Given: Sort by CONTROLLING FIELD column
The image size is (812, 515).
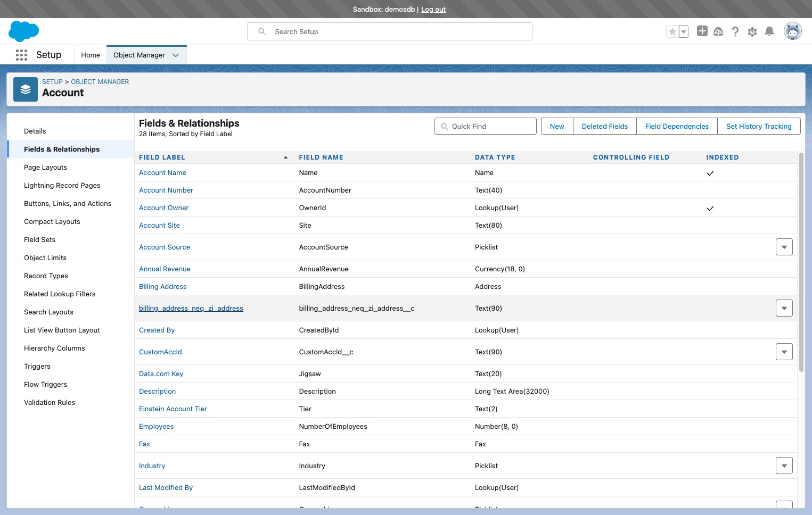Looking at the screenshot, I should pyautogui.click(x=631, y=157).
